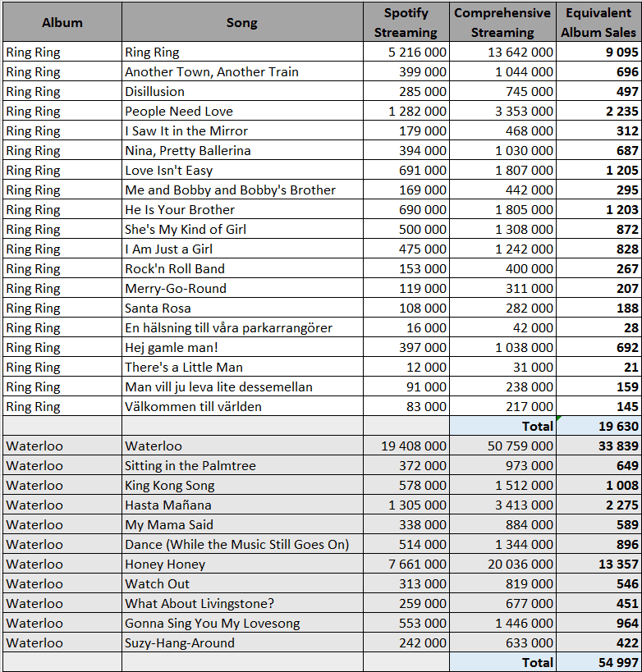Select comprehensive streaming value 13 642 000

coord(502,52)
